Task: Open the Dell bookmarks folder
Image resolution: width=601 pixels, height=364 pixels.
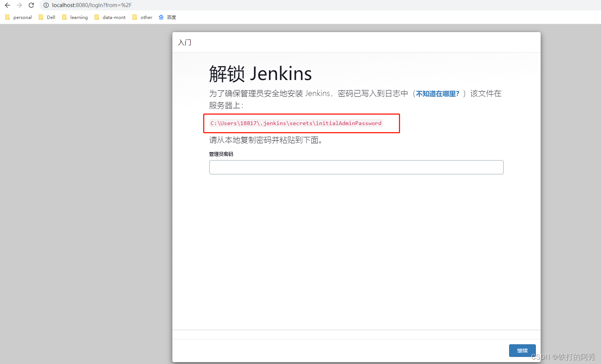Action: tap(47, 17)
